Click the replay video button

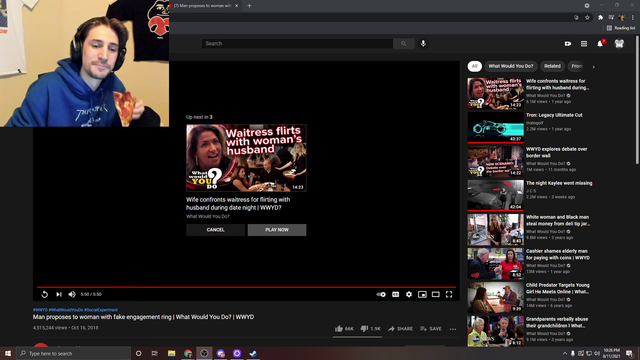point(44,294)
